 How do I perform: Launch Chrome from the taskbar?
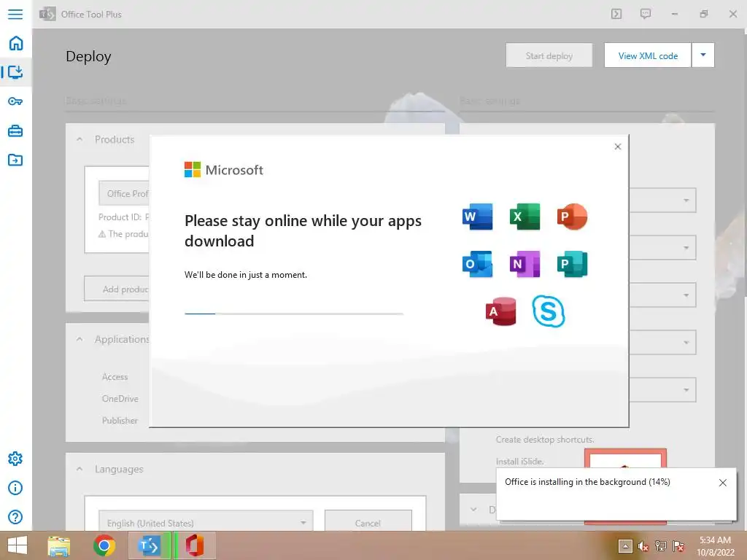point(104,545)
